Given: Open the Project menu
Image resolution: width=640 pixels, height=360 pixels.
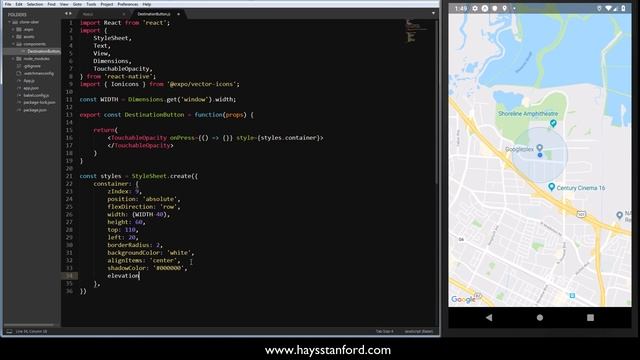Looking at the screenshot, I should tap(107, 4).
